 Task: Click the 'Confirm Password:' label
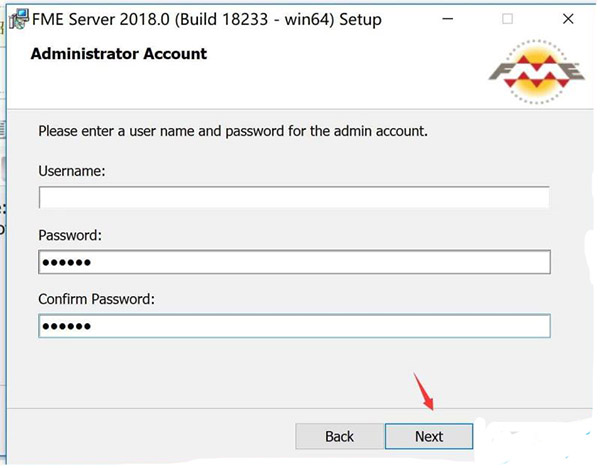coord(97,299)
